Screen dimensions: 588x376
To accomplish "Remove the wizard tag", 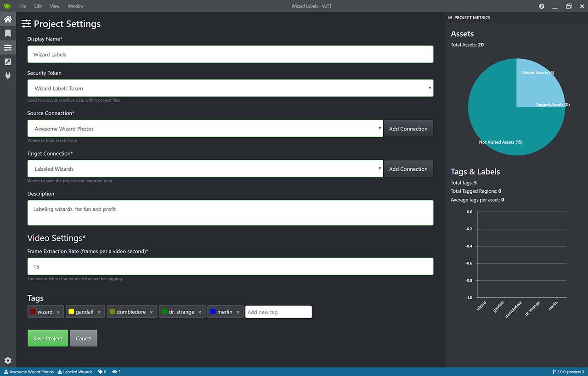I will click(x=58, y=312).
